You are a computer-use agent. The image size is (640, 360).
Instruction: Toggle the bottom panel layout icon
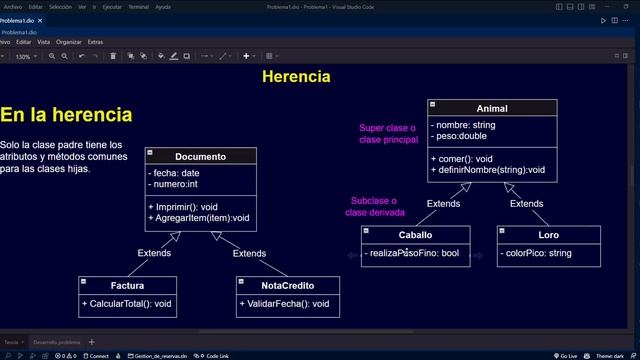click(x=570, y=7)
